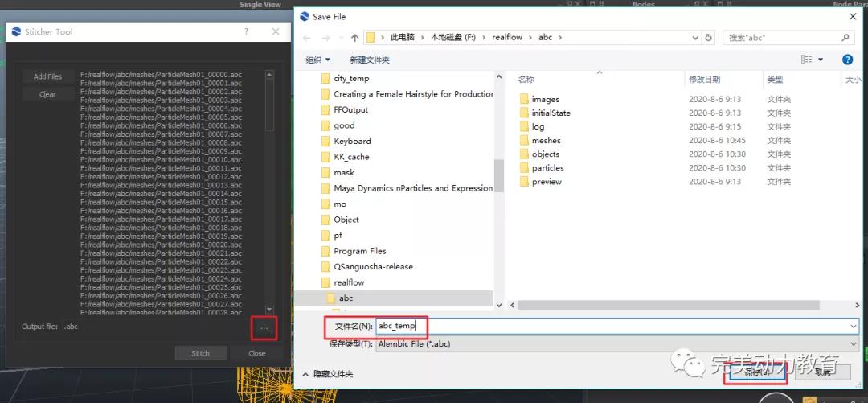The image size is (868, 403).
Task: Collapse folders with the hide folders chevron
Action: point(305,374)
